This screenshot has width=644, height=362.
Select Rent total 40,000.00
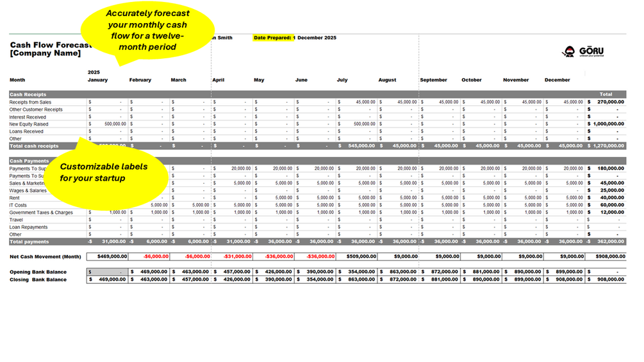pos(606,198)
